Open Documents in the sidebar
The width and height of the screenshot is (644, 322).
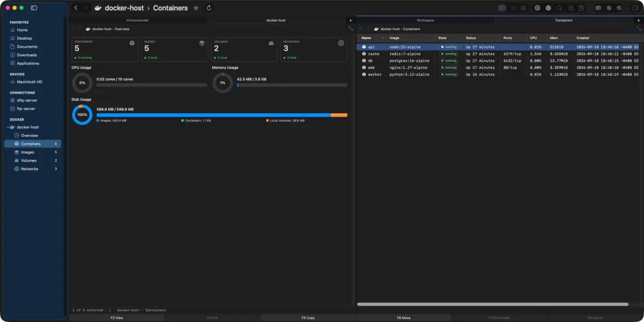(33, 47)
